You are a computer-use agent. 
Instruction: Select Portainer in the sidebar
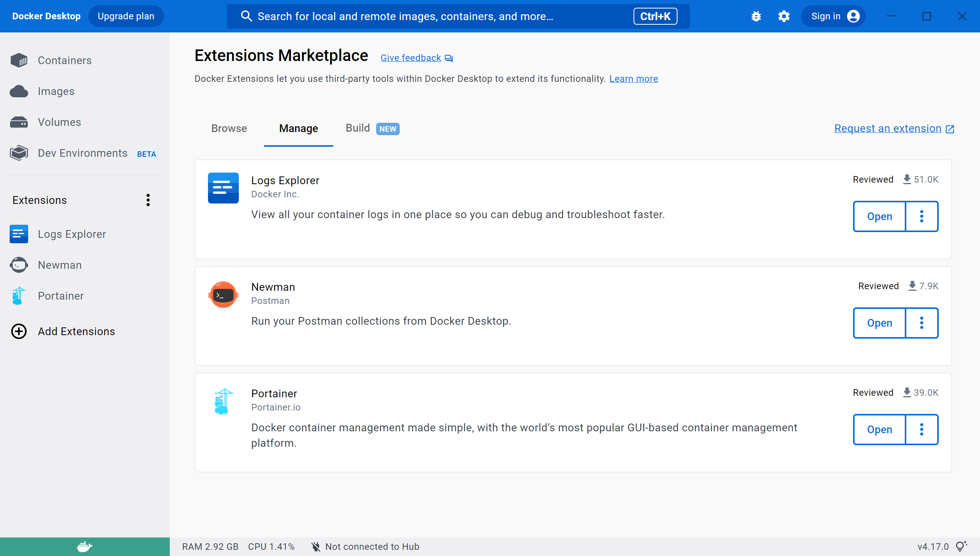(x=61, y=296)
